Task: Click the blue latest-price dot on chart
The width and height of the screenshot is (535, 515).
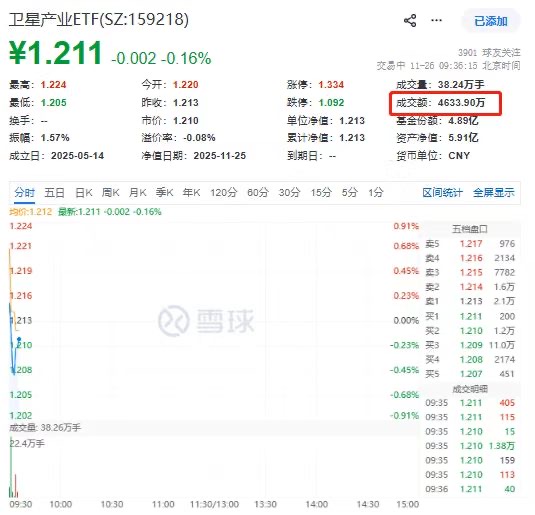Action: tap(19, 339)
